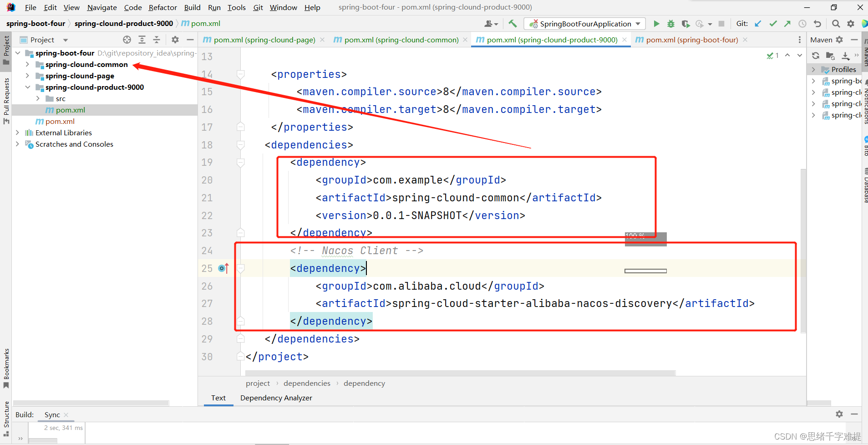Click spring-boot-four breadcrumb in navigation bar
The image size is (868, 445).
pos(36,23)
